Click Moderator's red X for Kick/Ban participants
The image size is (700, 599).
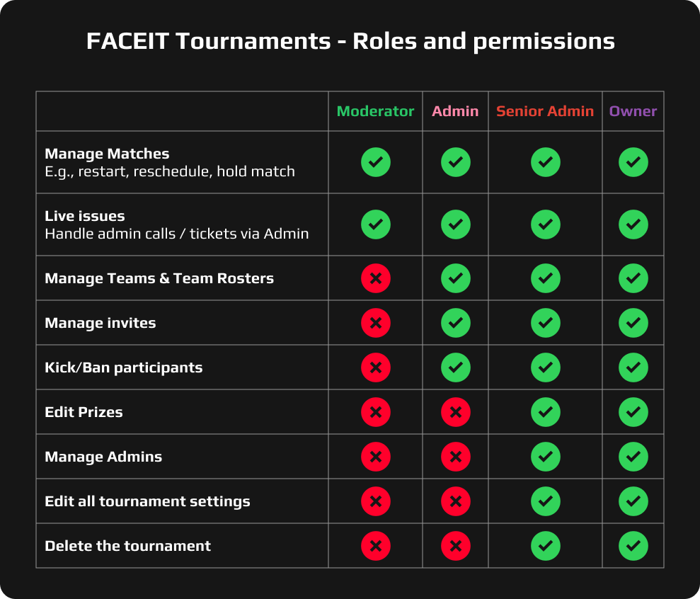pos(375,367)
